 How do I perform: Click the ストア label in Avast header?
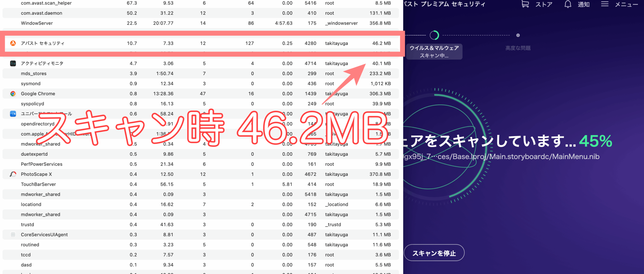tap(544, 4)
